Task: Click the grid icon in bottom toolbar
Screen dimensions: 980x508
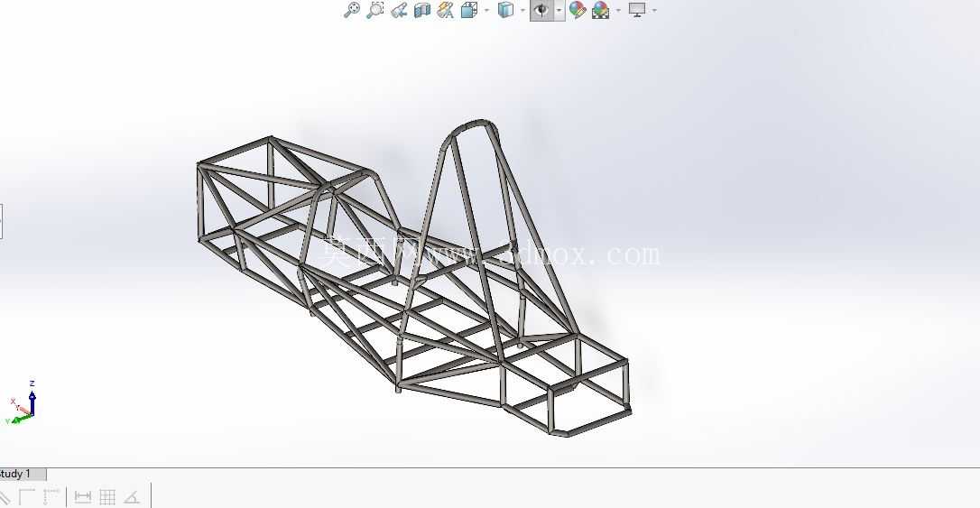Action: 107,497
